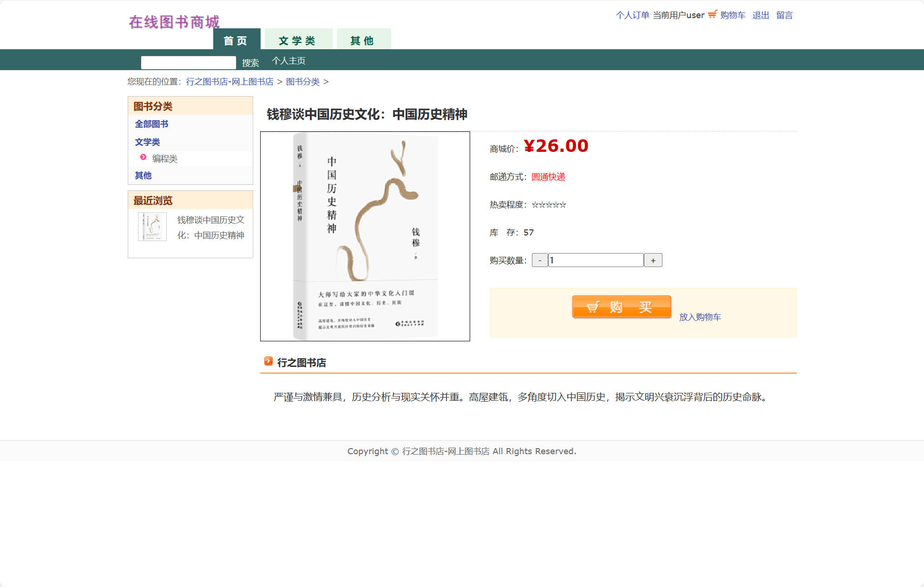Click the book thumbnail under 最近浏览
Screen dimensions: 924x587
pyautogui.click(x=151, y=226)
